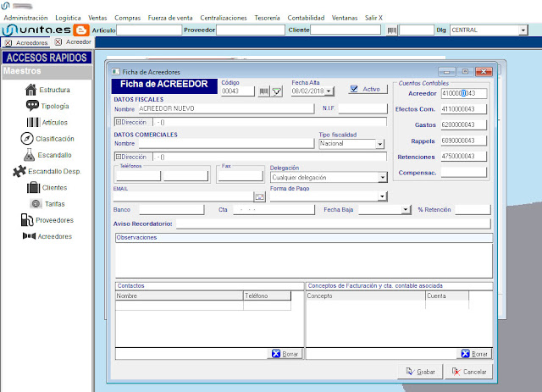Toggle the Activo checkbox
This screenshot has height=392, width=542.
(355, 89)
